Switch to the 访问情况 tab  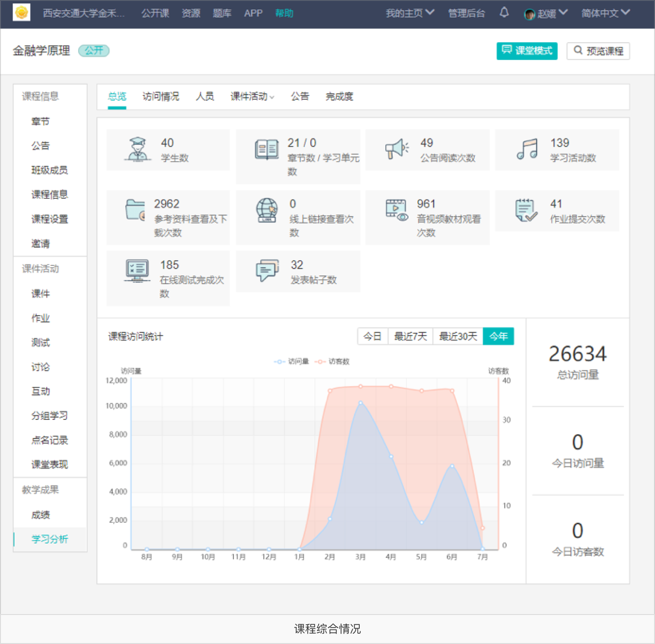pos(160,96)
